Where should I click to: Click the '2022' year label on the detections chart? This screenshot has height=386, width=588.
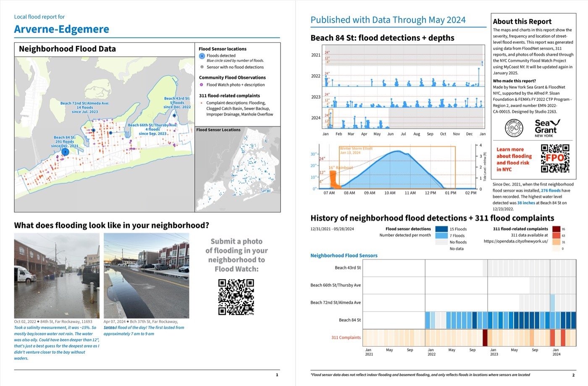pyautogui.click(x=316, y=76)
